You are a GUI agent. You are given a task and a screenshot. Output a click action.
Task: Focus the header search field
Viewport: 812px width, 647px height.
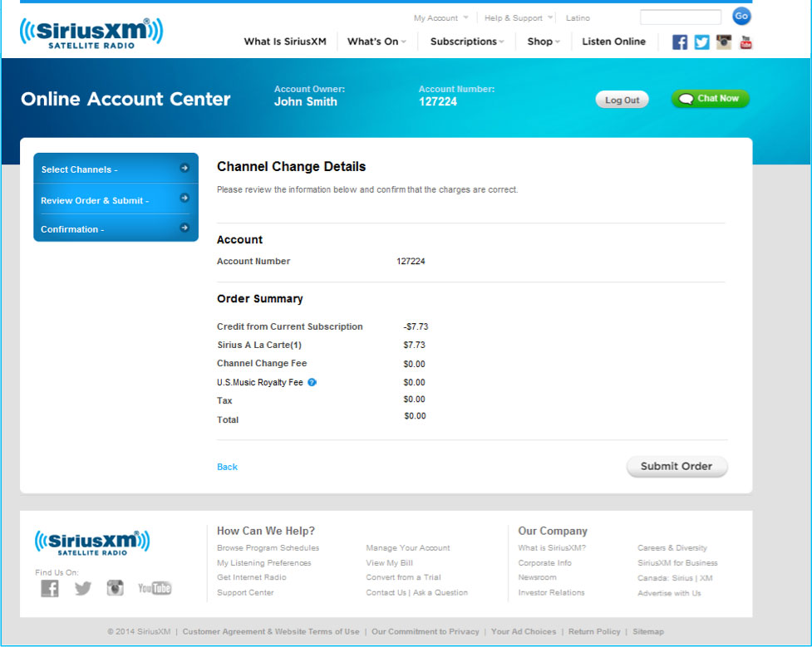(x=681, y=17)
